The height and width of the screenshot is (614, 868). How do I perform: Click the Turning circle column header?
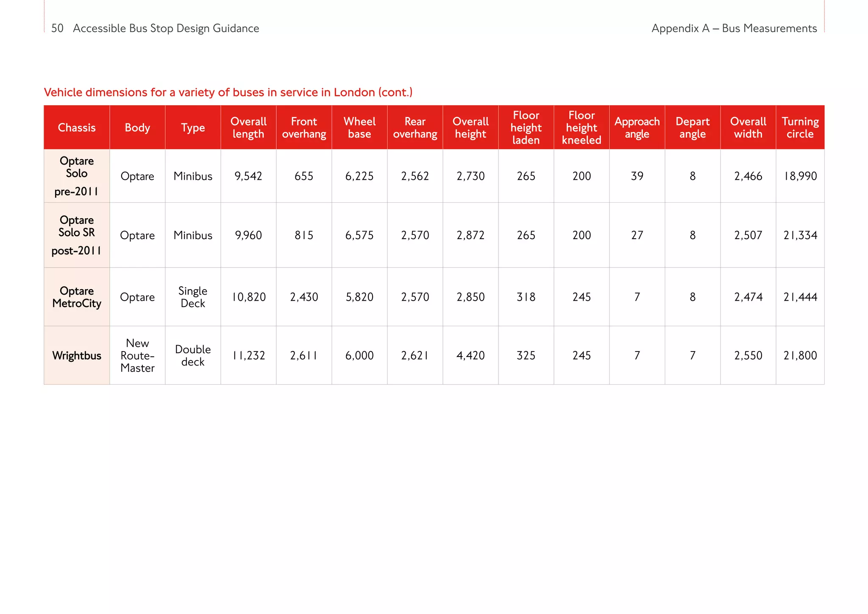point(800,128)
